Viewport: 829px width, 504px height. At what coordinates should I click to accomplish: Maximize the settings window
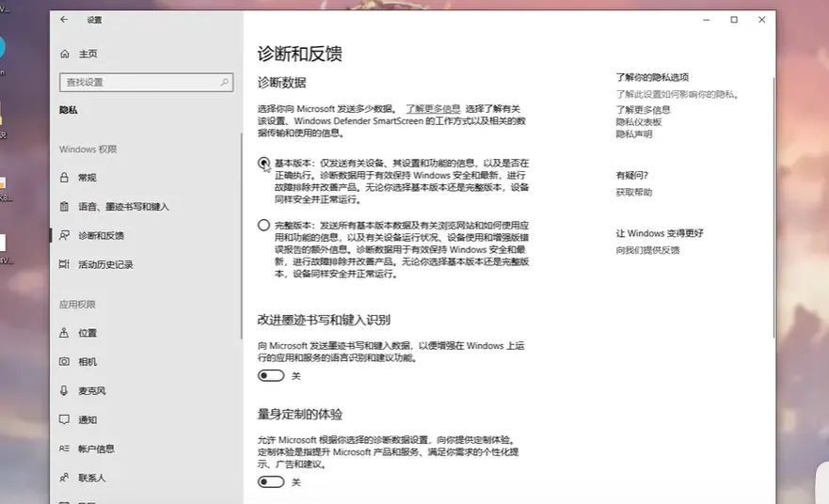click(734, 20)
